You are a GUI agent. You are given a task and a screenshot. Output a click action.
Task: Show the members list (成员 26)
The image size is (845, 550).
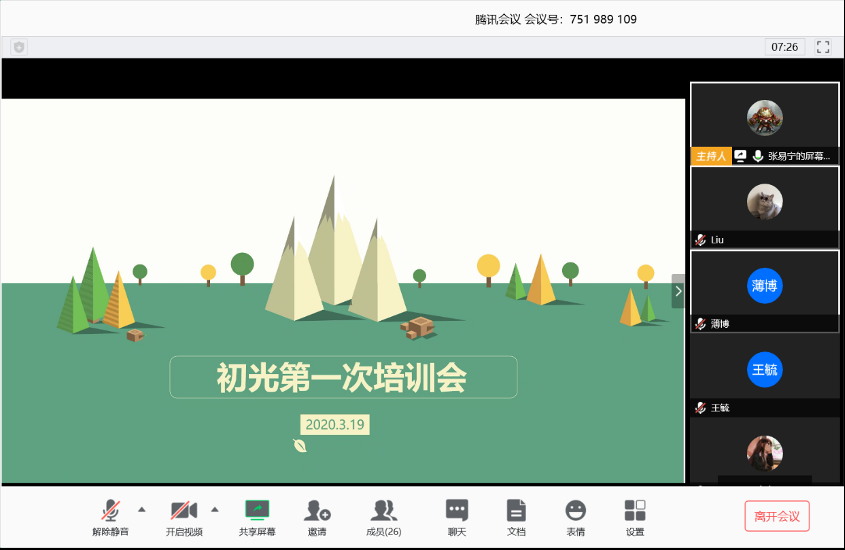coord(383,517)
